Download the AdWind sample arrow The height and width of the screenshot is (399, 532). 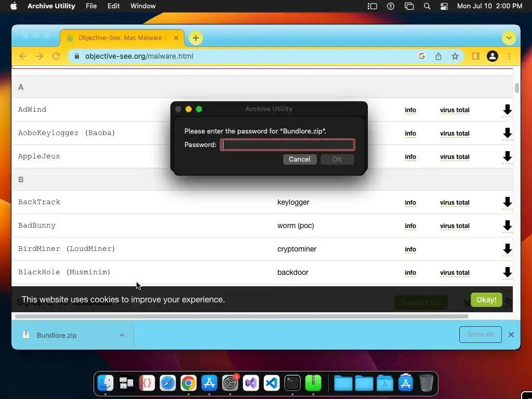pyautogui.click(x=507, y=110)
